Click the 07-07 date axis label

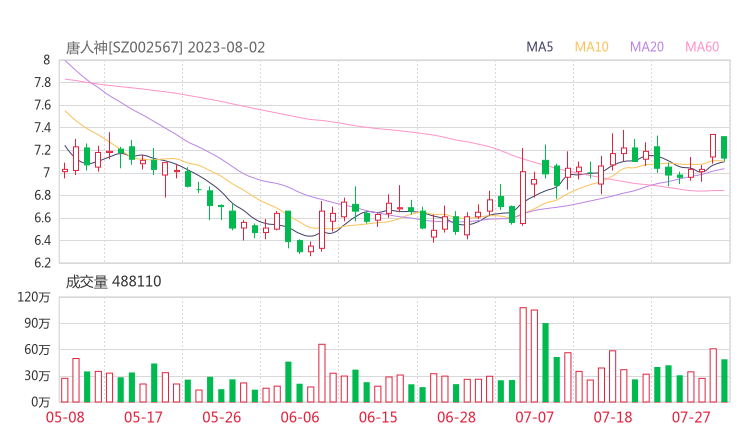pyautogui.click(x=535, y=417)
